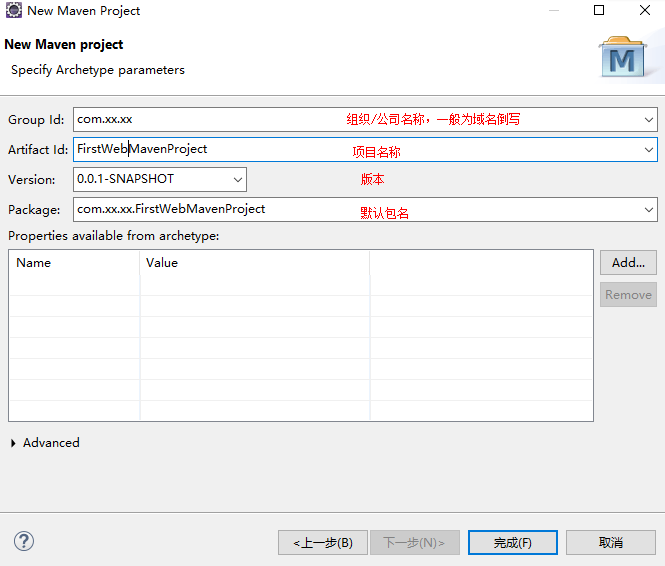Close the New Maven Project dialog
Viewport: 665px width, 566px height.
(645, 10)
